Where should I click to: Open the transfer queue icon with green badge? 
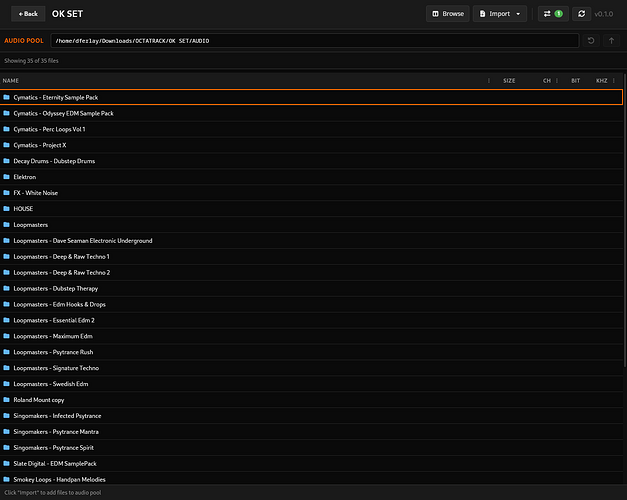(553, 14)
